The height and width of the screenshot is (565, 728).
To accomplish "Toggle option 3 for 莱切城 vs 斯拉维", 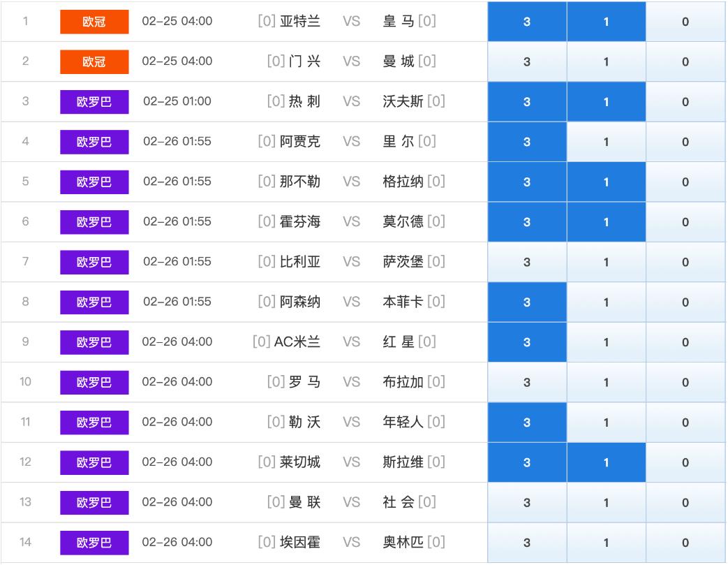I will (x=527, y=462).
